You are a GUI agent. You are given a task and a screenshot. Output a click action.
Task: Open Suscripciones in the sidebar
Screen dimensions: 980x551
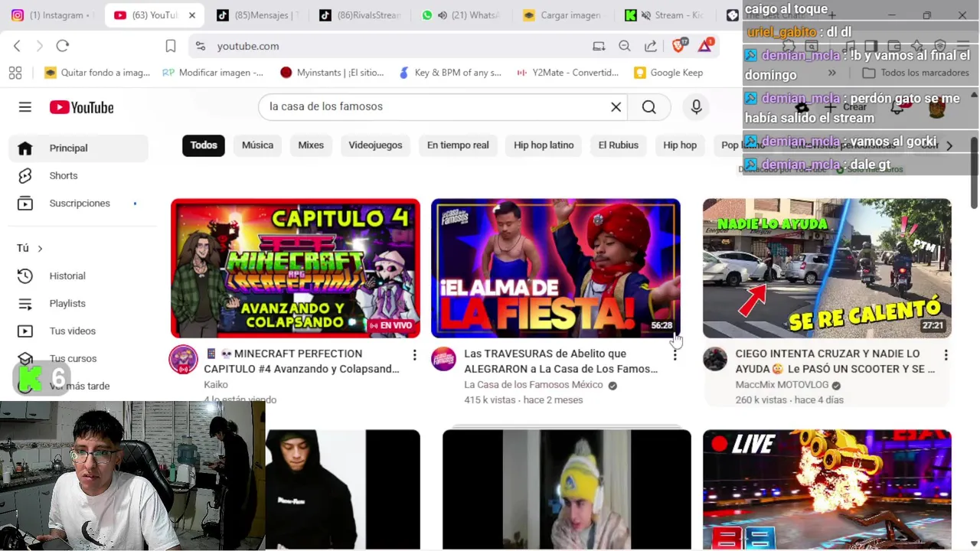[78, 204]
